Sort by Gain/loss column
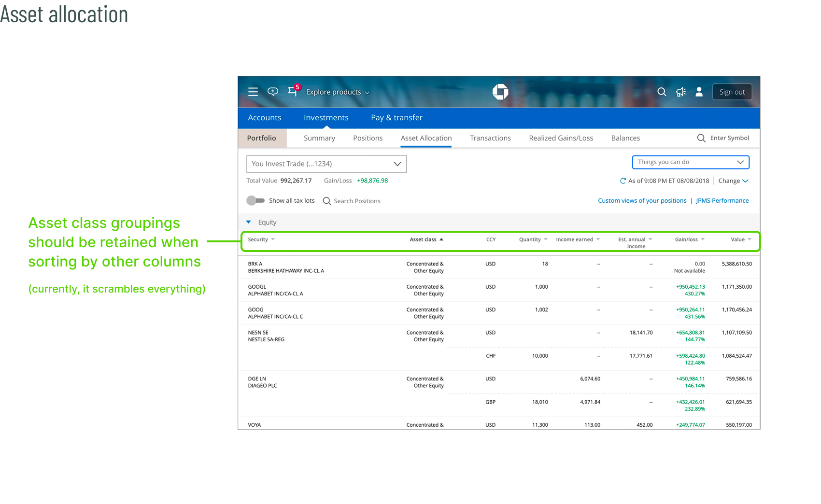 [x=690, y=239]
